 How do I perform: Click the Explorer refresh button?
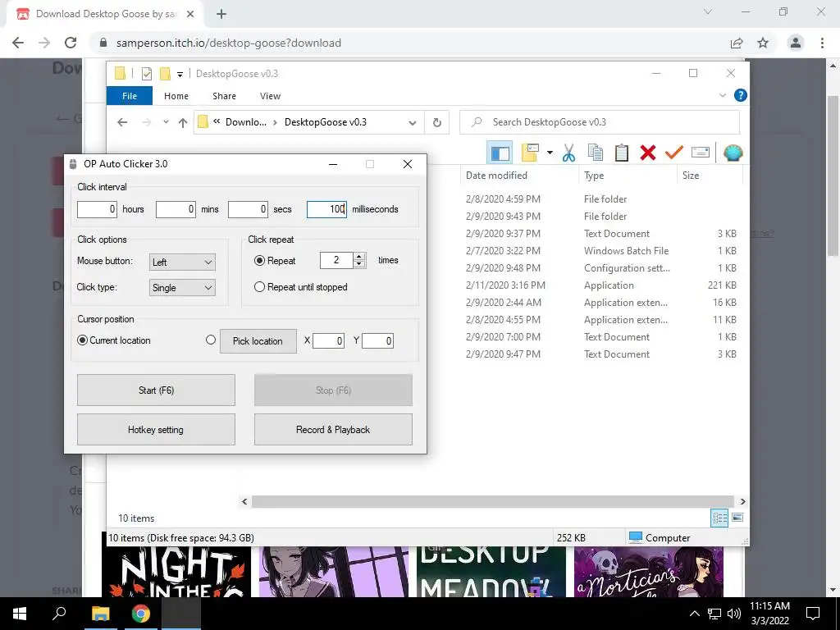point(436,123)
